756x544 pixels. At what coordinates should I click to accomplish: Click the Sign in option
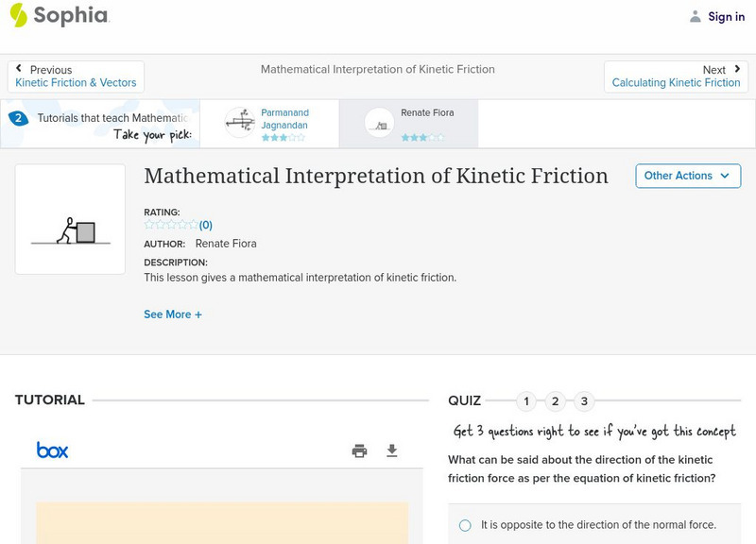coord(726,16)
